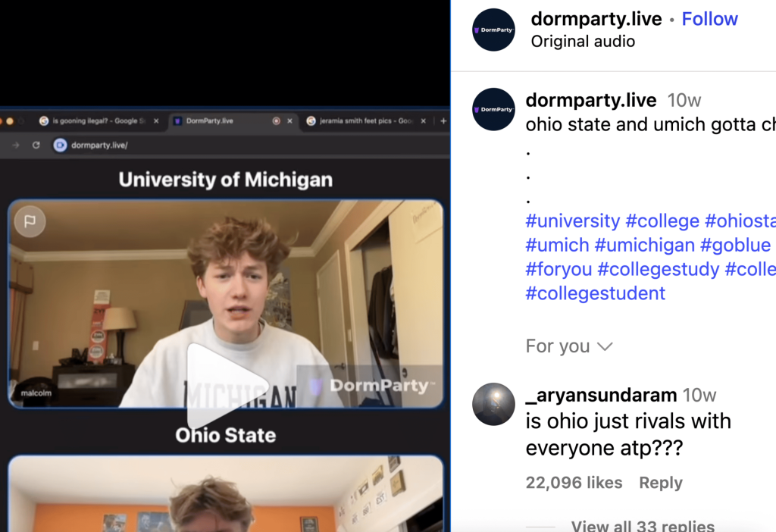Screen dimensions: 776x532
Task: Close the DormParty.live browser tab
Action: point(289,120)
